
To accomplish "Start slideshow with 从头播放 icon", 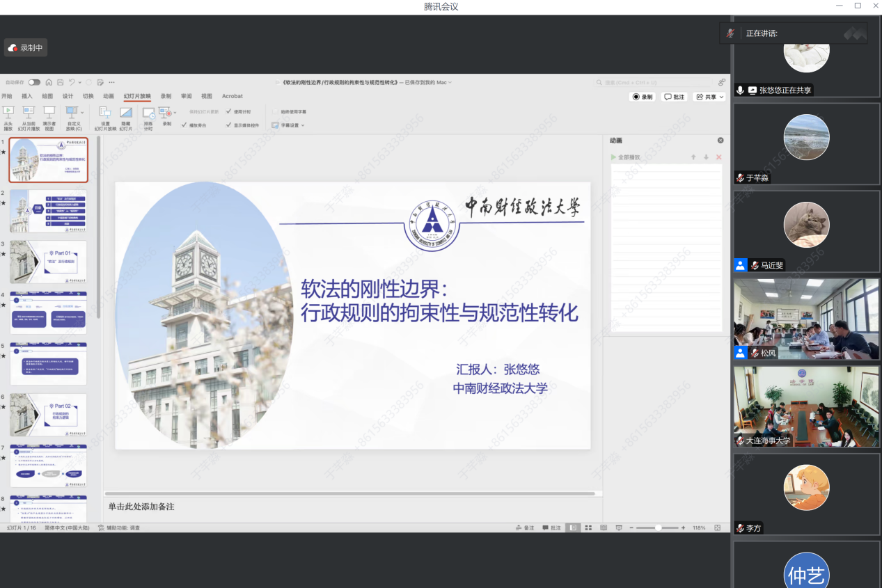I will coord(8,113).
